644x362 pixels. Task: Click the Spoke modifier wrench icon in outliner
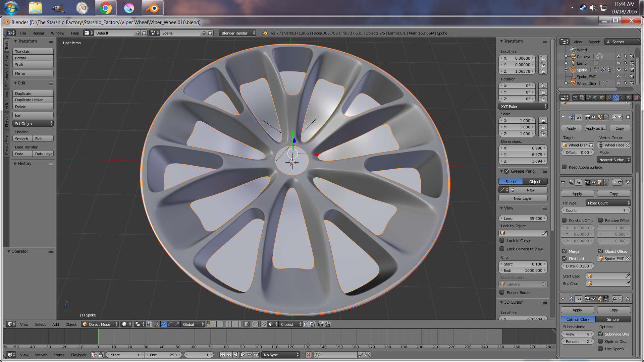(x=603, y=70)
